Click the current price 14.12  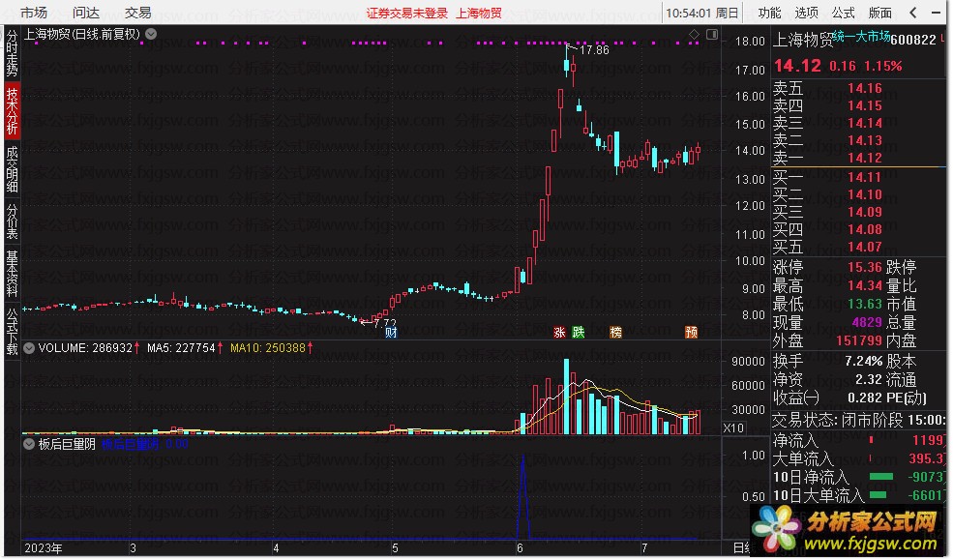click(797, 65)
